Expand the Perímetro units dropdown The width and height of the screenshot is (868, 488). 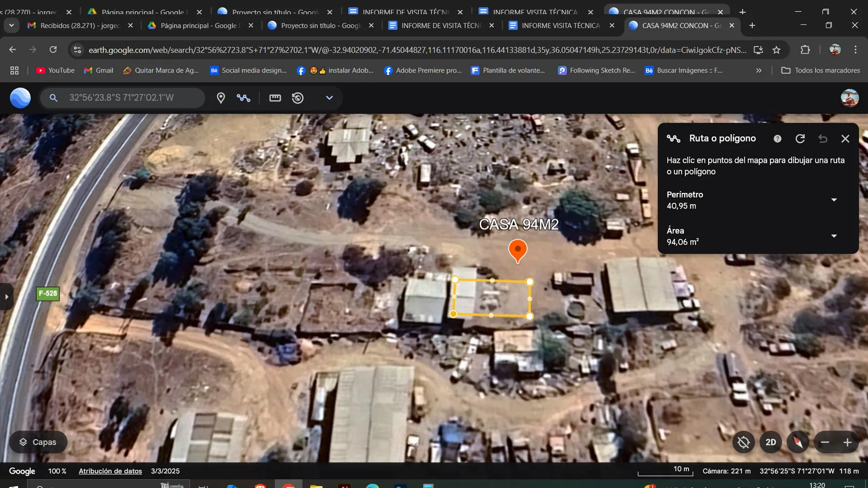tap(834, 200)
